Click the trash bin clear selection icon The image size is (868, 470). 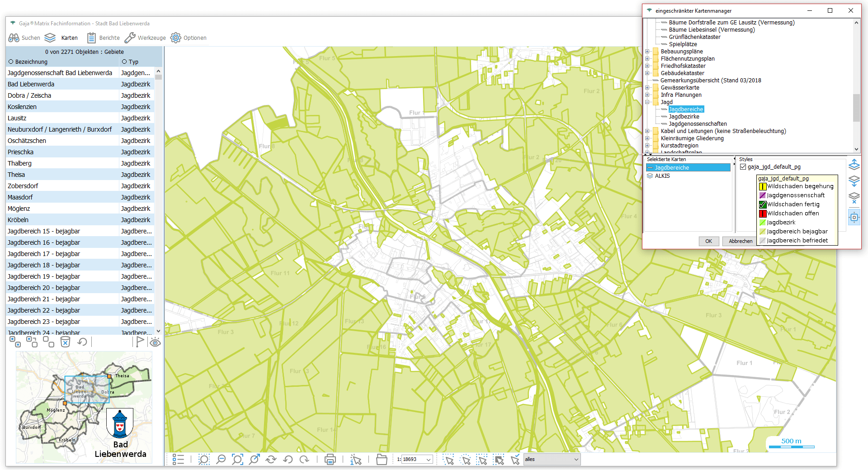[x=65, y=342]
